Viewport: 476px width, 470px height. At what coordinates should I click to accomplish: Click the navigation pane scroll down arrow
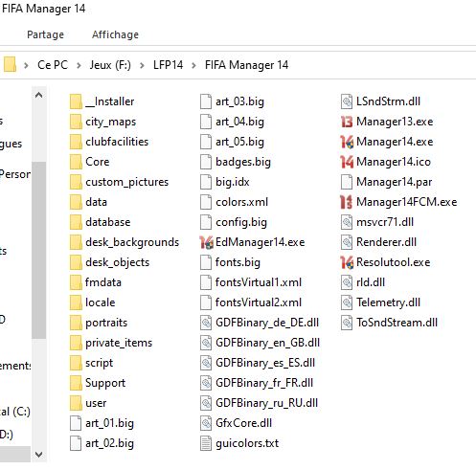(39, 454)
